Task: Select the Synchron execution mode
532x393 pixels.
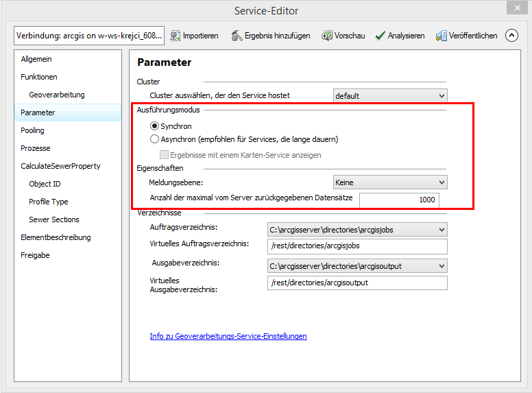Action: (154, 126)
